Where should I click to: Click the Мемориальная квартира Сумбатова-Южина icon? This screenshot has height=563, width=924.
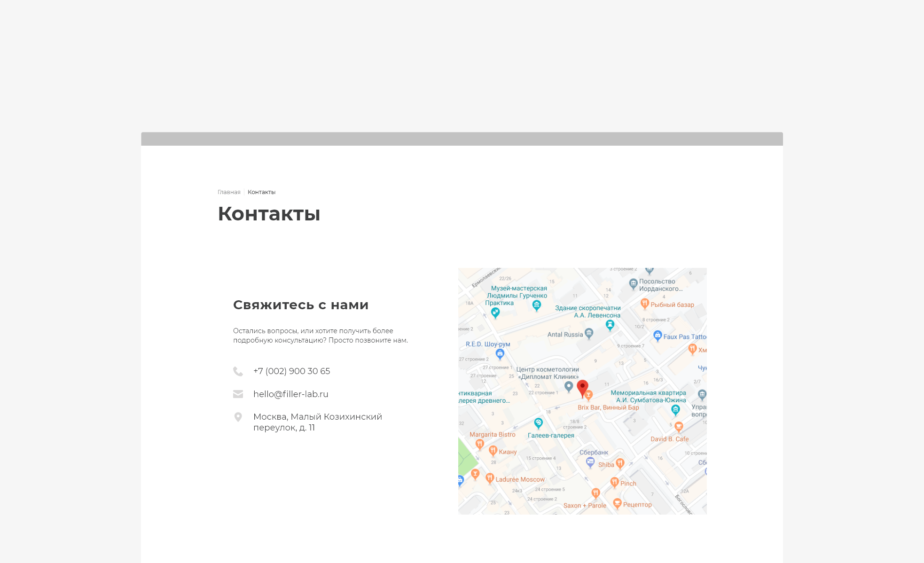675,410
